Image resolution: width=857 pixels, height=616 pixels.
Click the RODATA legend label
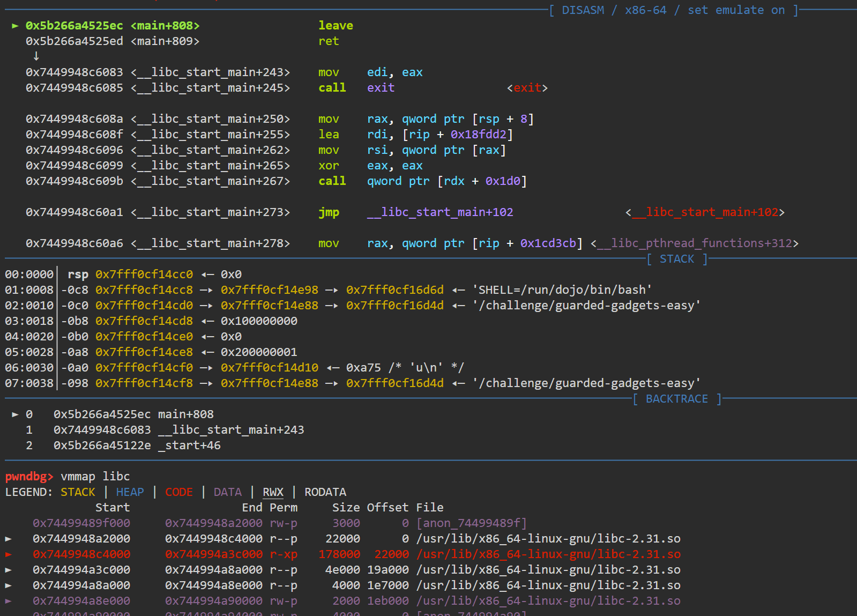tap(325, 492)
